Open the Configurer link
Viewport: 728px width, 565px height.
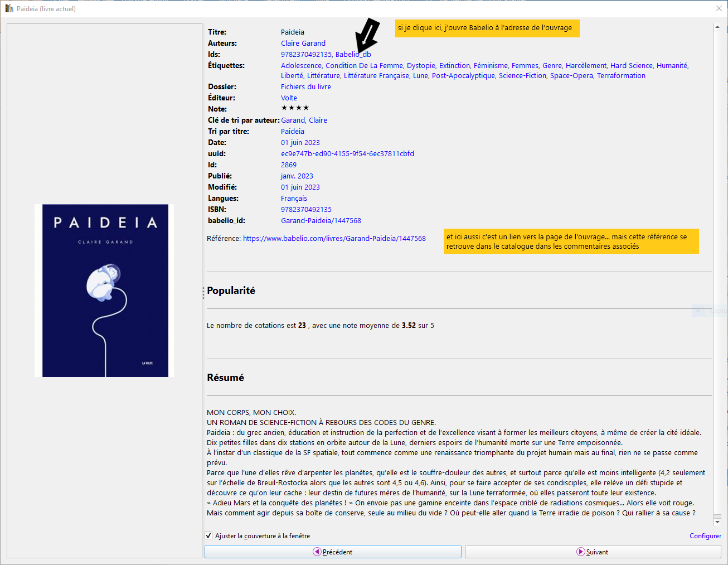[x=705, y=536]
